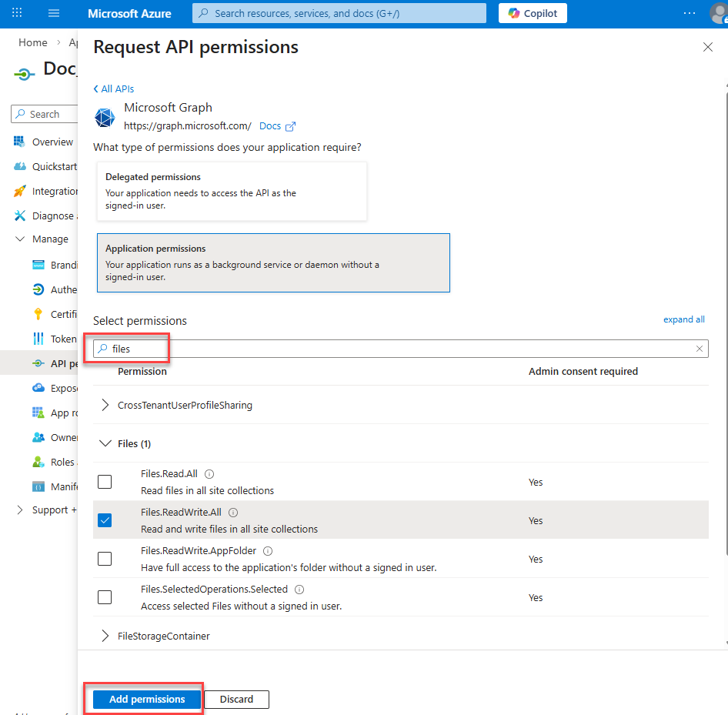Click info icon beside Files.ReadWrite.AppFolder
The width and height of the screenshot is (728, 715).
(x=268, y=551)
